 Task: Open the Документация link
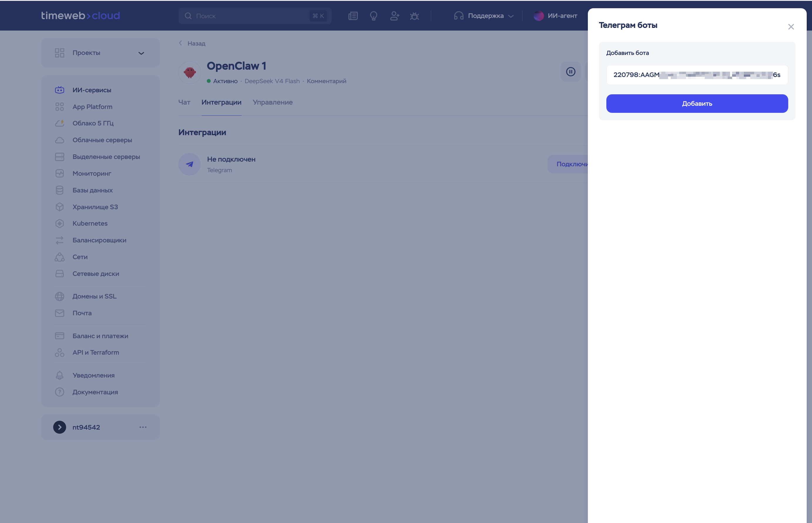click(x=95, y=392)
